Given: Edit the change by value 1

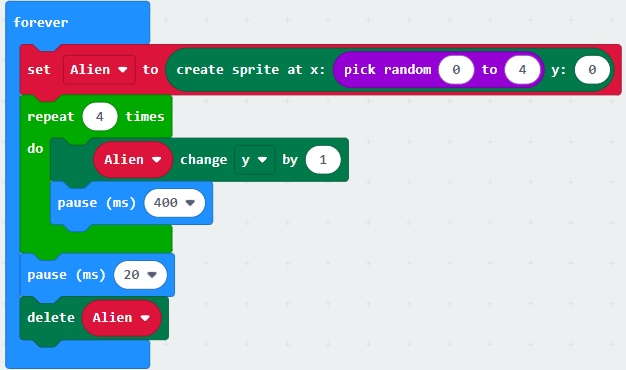Looking at the screenshot, I should tap(323, 160).
